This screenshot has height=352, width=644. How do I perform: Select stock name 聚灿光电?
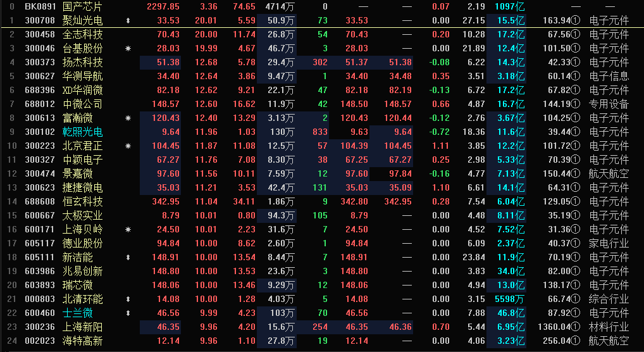point(82,20)
